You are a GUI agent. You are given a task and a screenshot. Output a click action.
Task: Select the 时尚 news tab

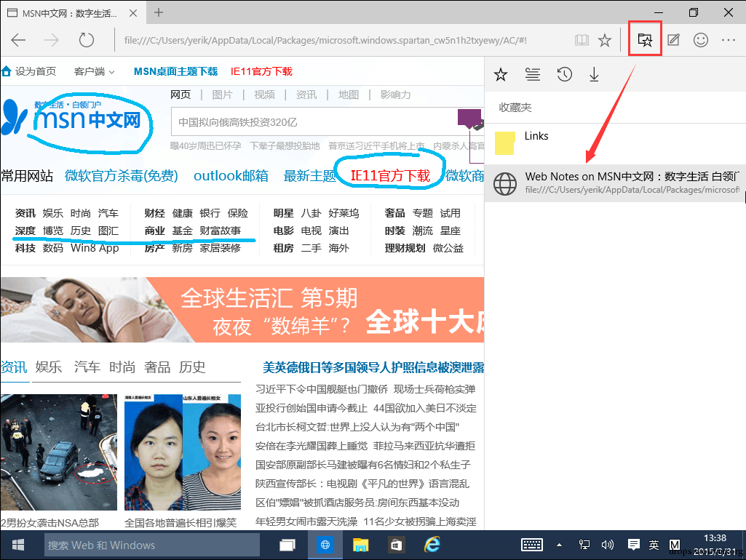pos(122,367)
